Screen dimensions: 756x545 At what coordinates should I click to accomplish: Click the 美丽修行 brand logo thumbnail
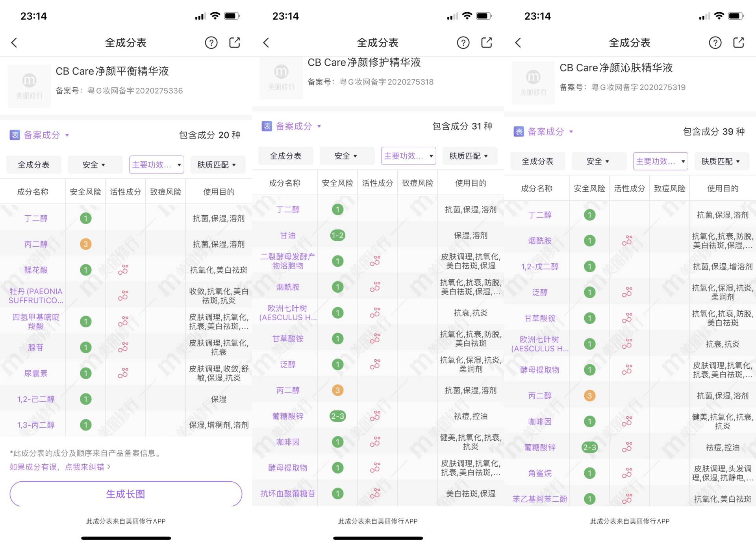click(x=29, y=86)
